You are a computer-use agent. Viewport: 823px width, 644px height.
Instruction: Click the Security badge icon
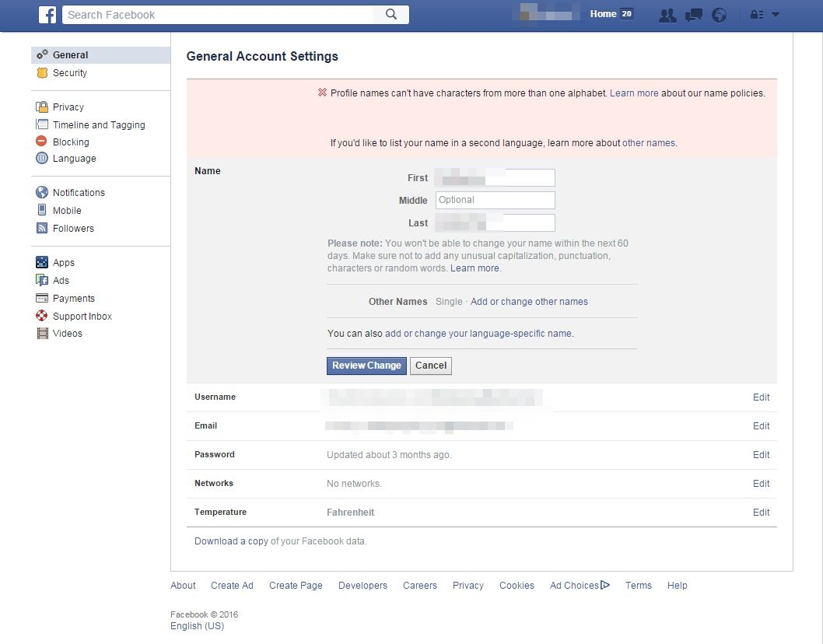click(x=42, y=73)
